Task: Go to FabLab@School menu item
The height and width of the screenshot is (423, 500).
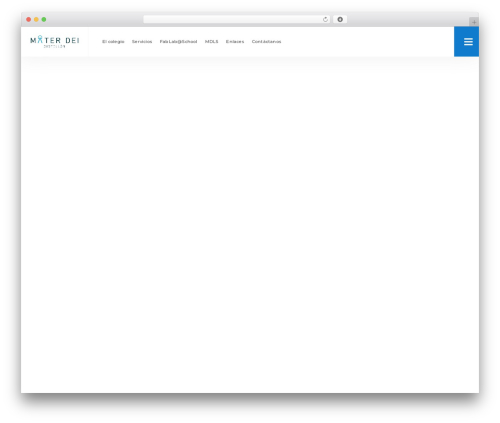Action: coord(178,42)
